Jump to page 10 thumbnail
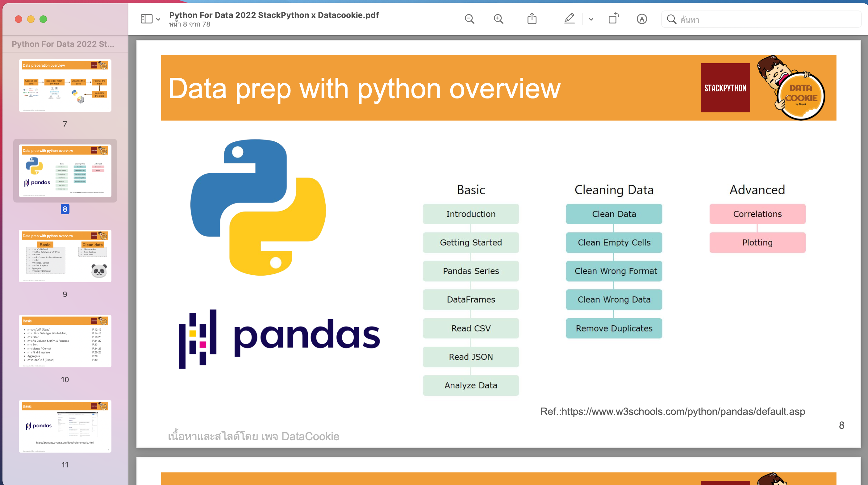Viewport: 868px width, 485px height. pos(65,341)
